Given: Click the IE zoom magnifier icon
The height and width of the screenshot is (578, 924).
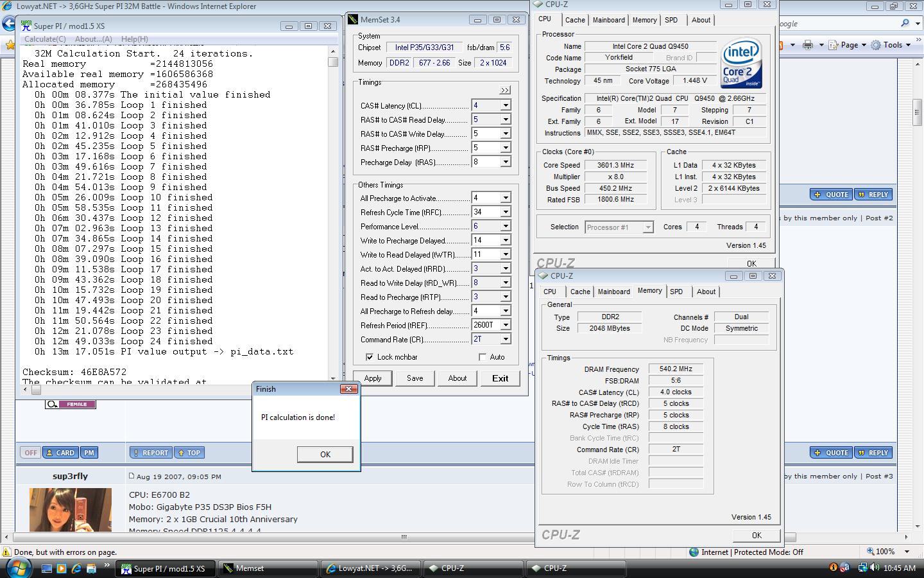Looking at the screenshot, I should coord(871,552).
